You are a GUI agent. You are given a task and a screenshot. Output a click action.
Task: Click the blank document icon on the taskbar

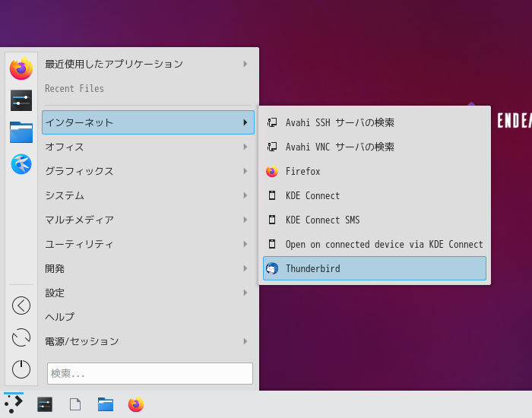tap(75, 404)
